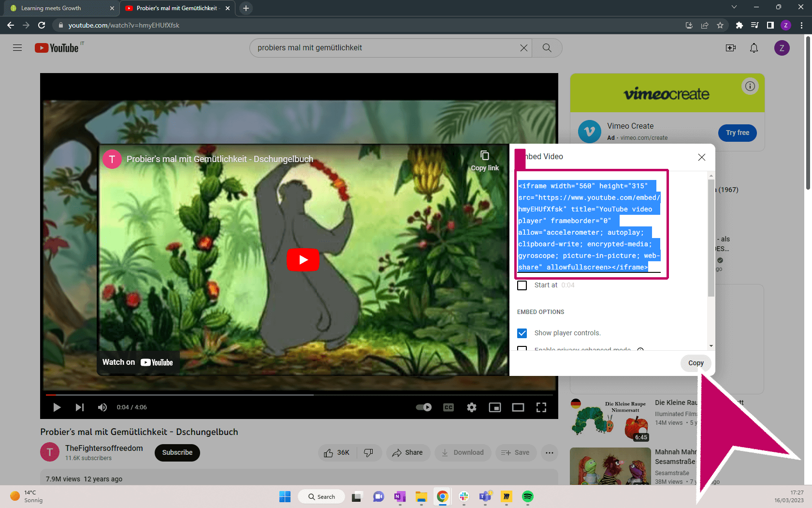Clear the search query with X

(x=524, y=48)
